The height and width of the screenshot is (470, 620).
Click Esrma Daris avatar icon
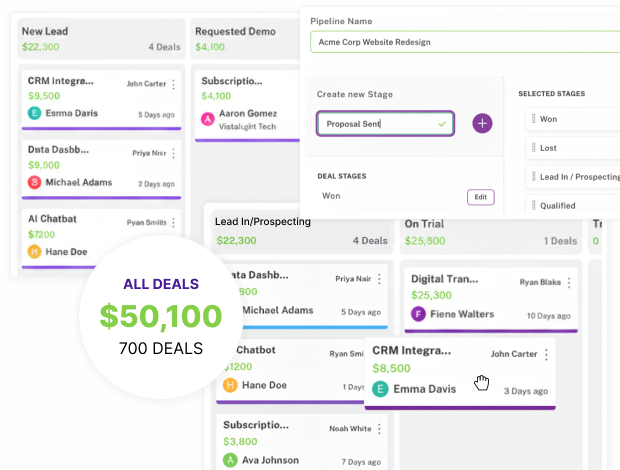click(34, 113)
